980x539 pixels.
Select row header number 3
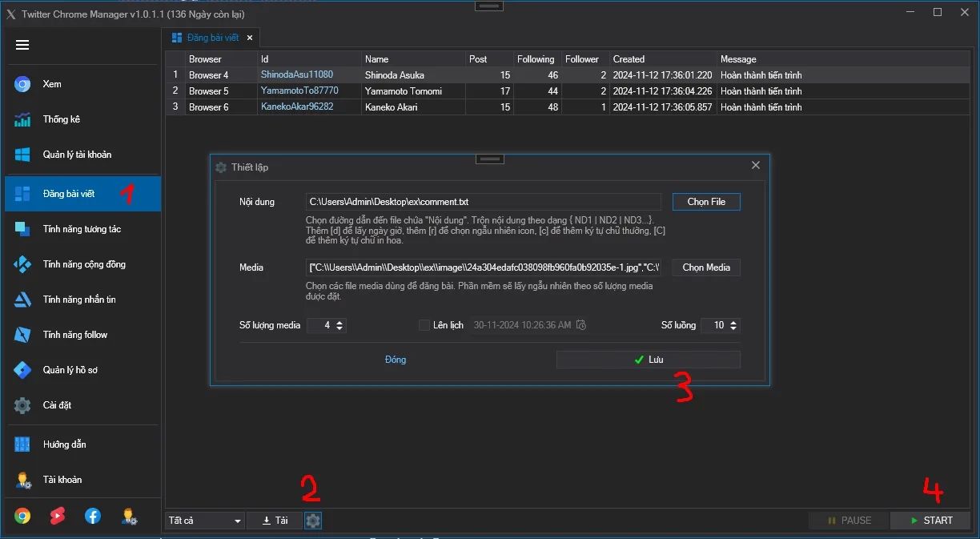[x=175, y=107]
